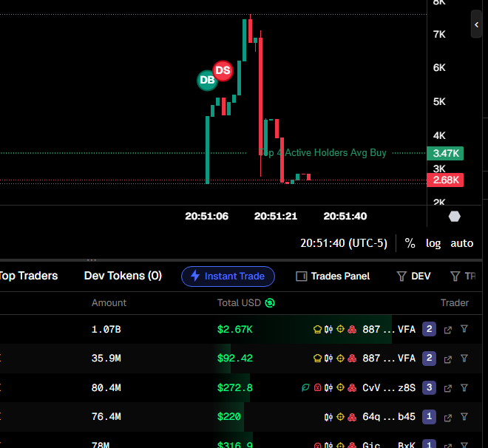Click the $272.8 total value
Viewport: 488px width, 448px height.
235,387
